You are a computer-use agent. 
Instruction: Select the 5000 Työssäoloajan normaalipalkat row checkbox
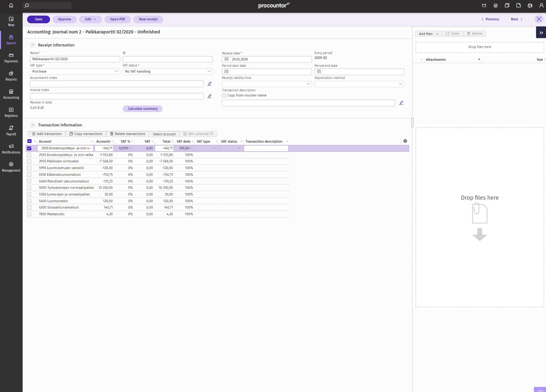coord(29,188)
